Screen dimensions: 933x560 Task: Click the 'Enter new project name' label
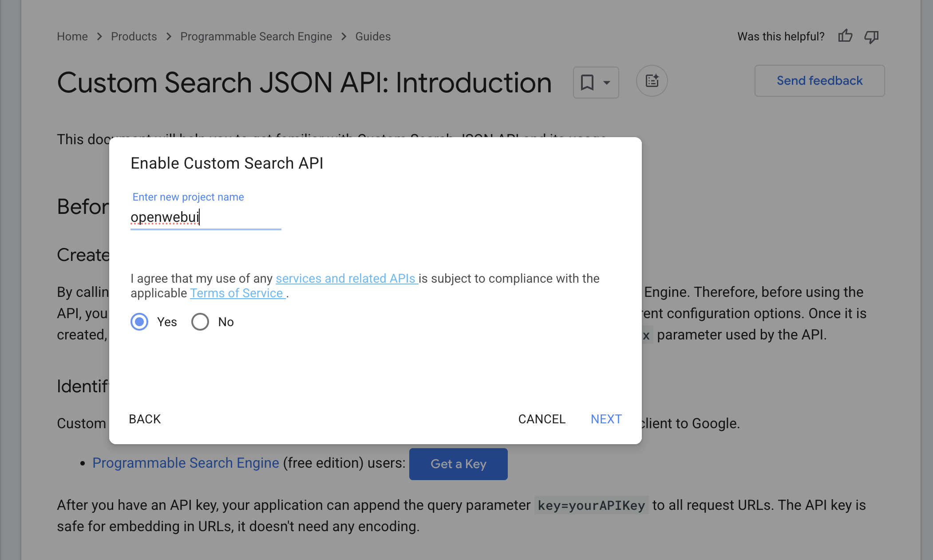[x=188, y=197]
